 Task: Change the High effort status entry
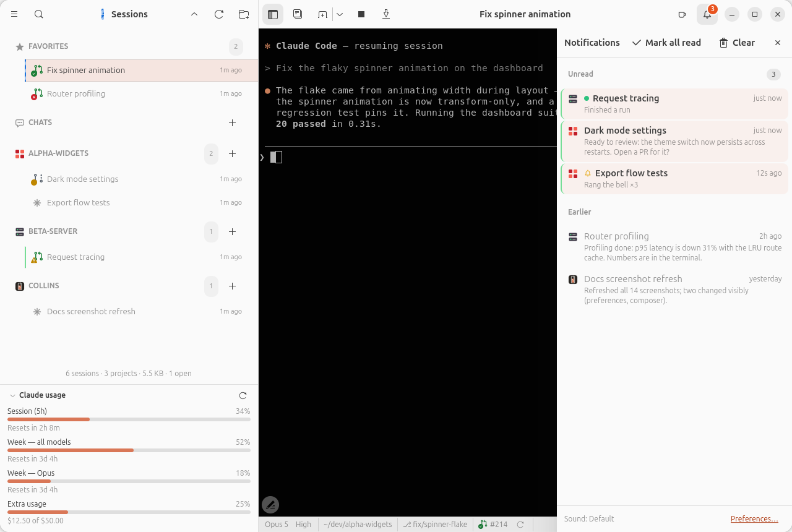click(303, 524)
